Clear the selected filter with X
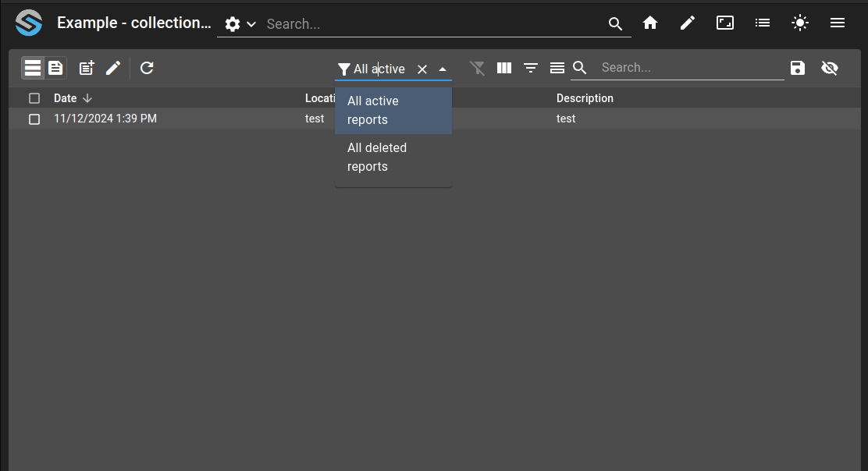 [x=422, y=69]
